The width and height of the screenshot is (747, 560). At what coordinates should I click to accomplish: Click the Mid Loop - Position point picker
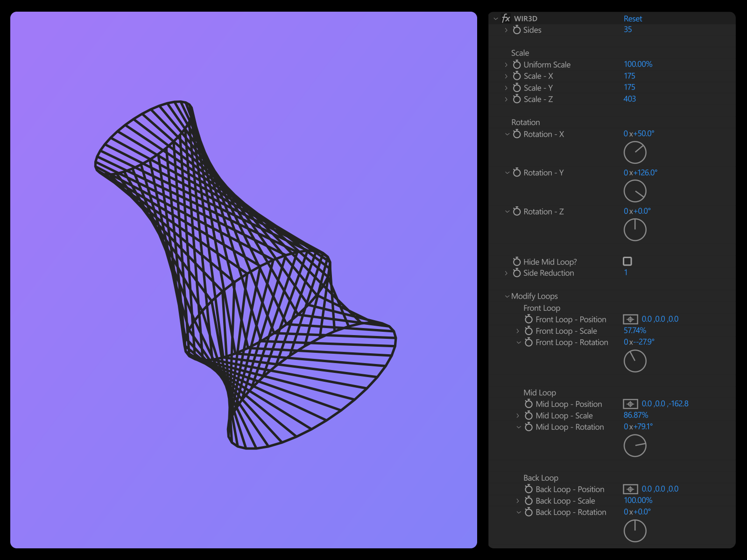tap(630, 404)
